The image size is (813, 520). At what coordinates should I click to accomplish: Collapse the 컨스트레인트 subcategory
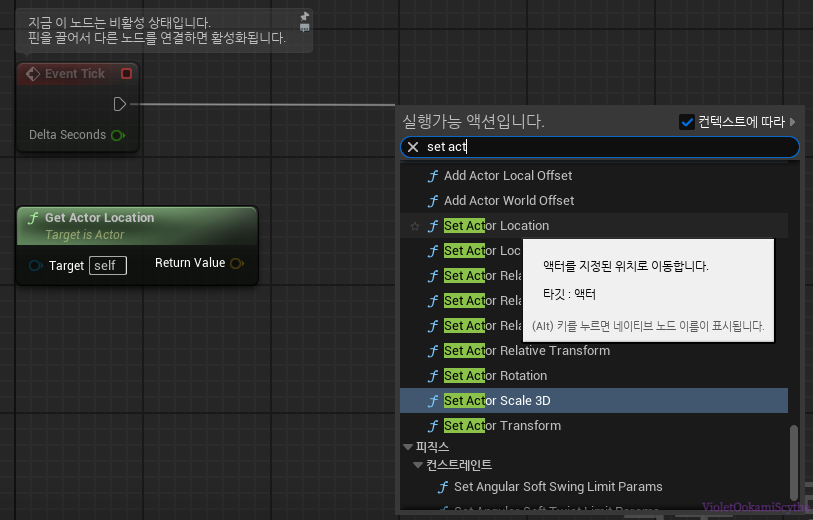pyautogui.click(x=418, y=465)
